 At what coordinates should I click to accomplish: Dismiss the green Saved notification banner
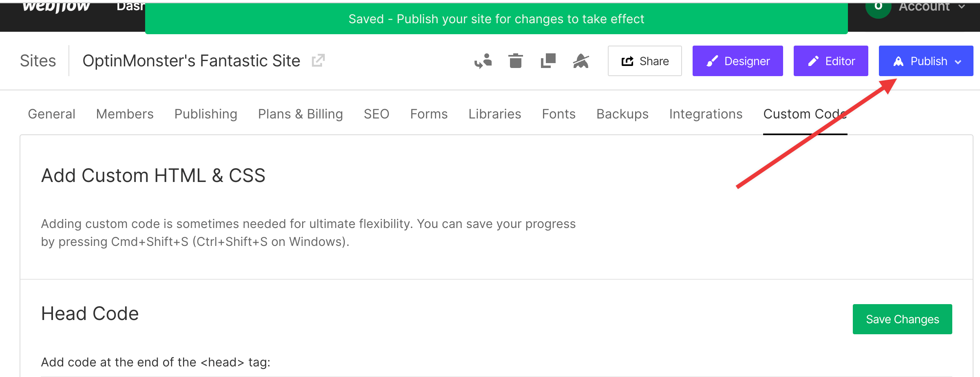tap(497, 19)
